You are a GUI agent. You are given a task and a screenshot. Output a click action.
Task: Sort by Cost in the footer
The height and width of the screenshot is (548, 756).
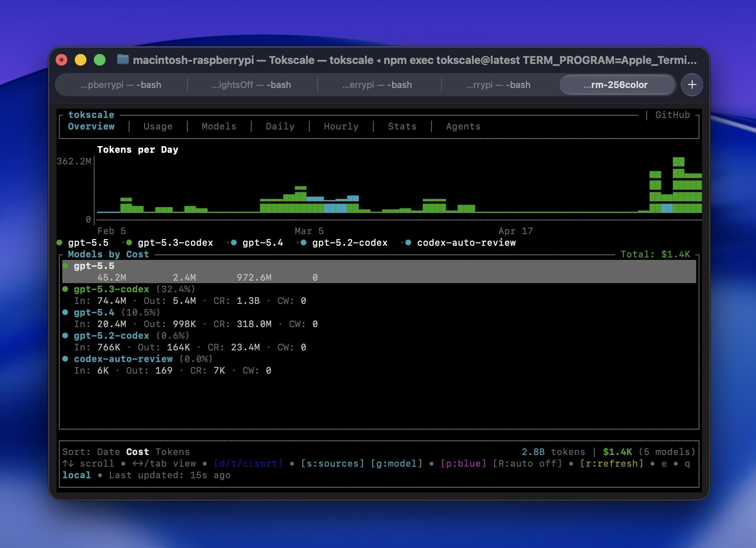[137, 452]
